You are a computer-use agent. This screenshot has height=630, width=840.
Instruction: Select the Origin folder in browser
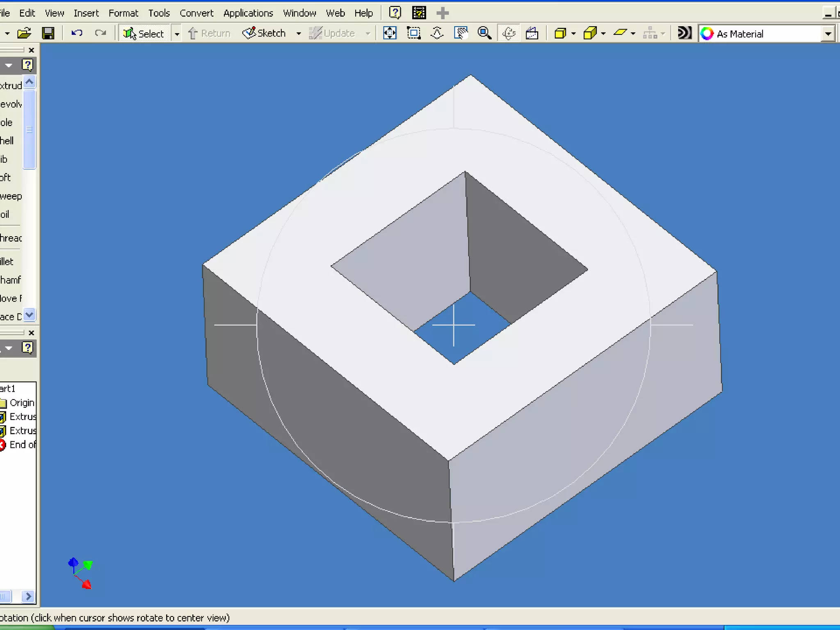coord(21,403)
